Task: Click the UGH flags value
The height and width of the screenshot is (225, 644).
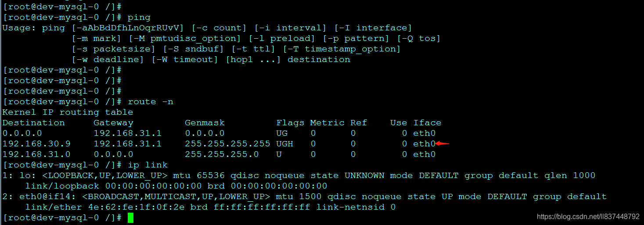Action: click(284, 144)
